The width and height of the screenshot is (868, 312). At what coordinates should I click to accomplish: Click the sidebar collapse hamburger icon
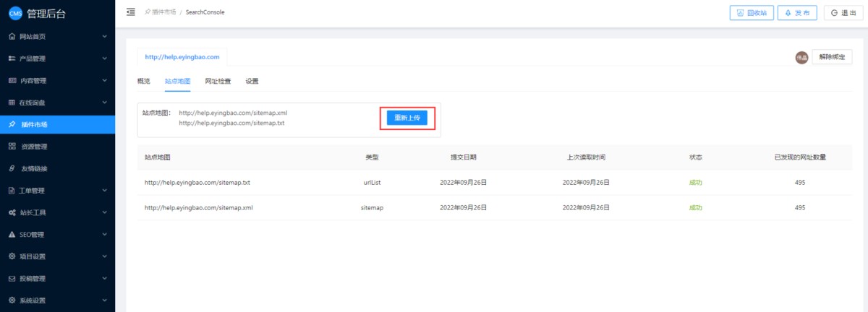(131, 12)
